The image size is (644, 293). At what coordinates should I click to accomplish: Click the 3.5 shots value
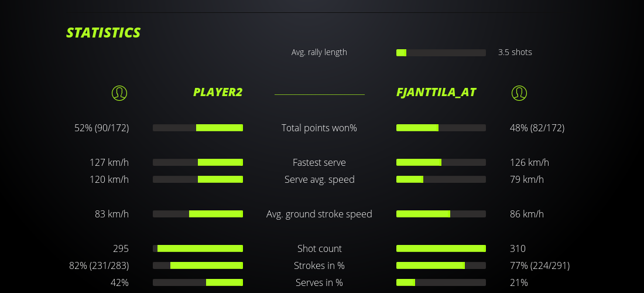coord(515,52)
